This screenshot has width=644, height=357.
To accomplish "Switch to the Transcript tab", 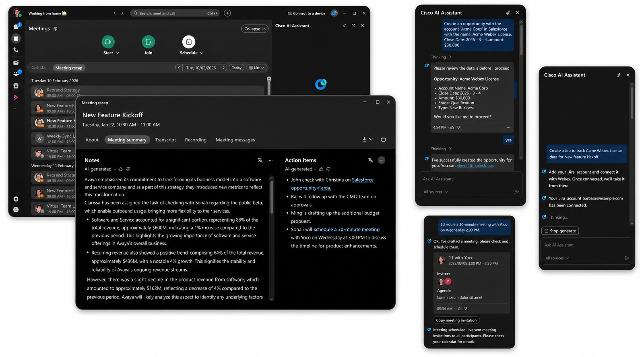I will coord(165,140).
